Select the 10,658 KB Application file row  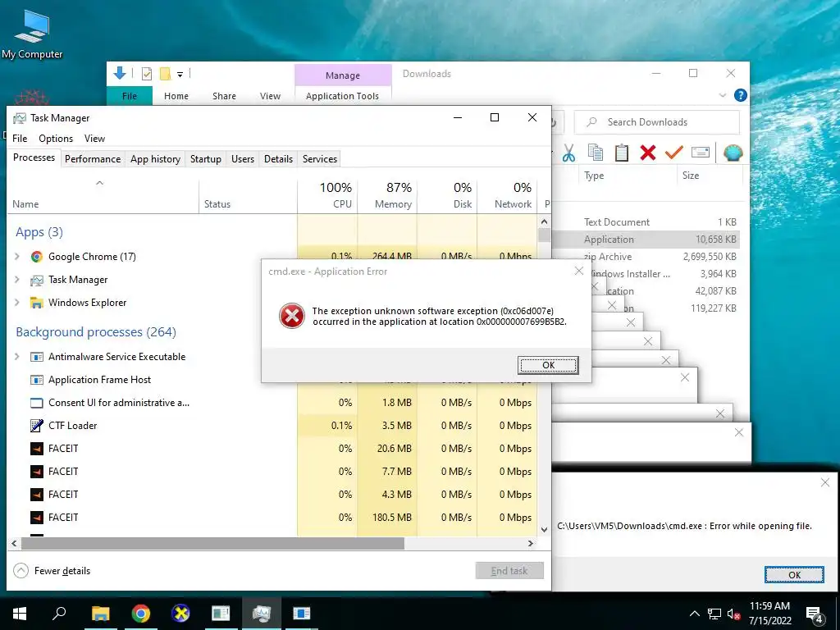click(x=646, y=240)
